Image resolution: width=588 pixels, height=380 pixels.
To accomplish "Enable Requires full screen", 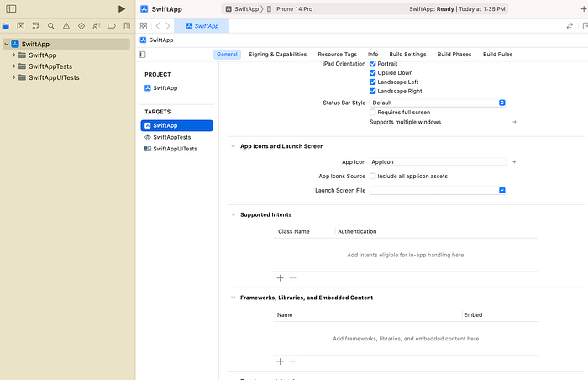I will pos(372,113).
